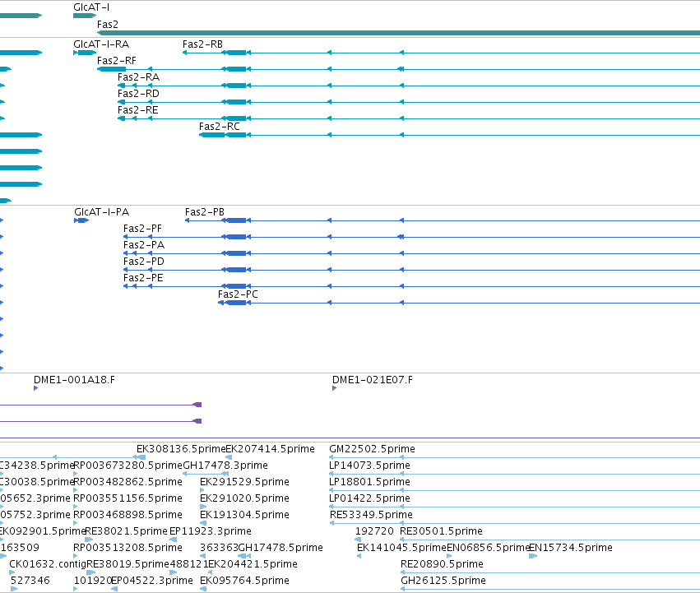Click the purple arrow marker under DME1-001A18.F
The width and height of the screenshot is (700, 593).
tap(35, 388)
